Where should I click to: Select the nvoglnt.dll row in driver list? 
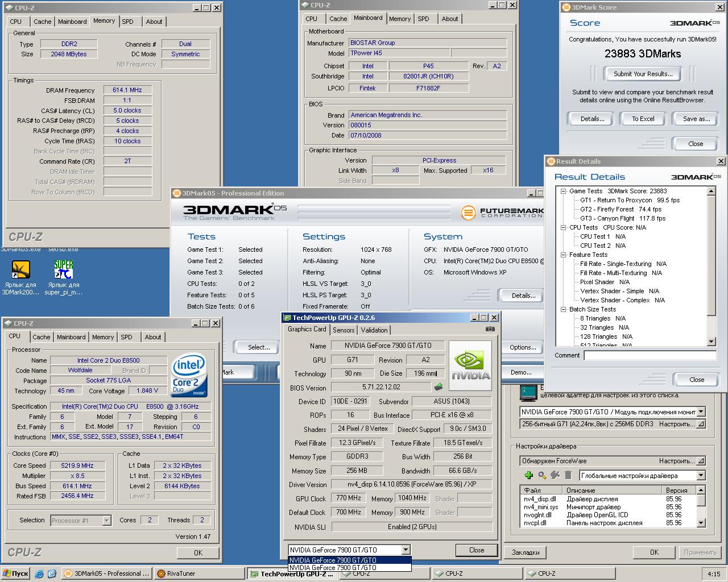tap(608, 515)
